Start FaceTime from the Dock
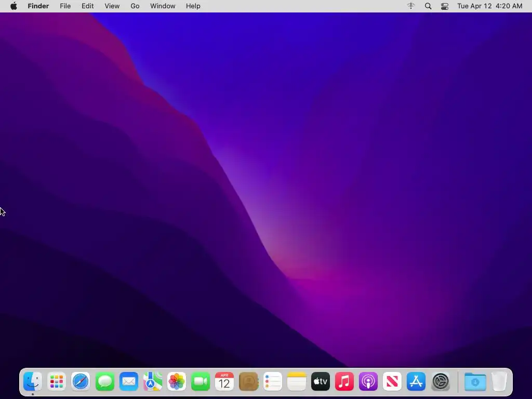The width and height of the screenshot is (532, 399). 201,382
